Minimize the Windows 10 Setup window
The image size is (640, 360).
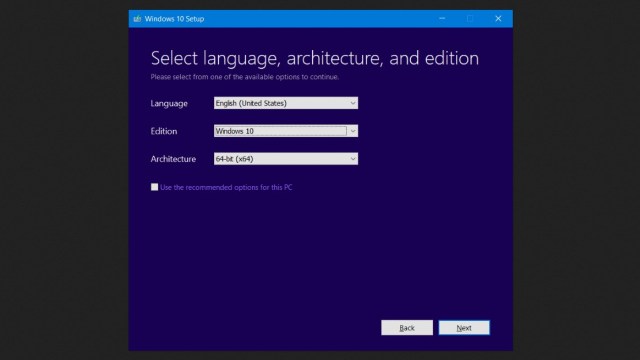442,19
